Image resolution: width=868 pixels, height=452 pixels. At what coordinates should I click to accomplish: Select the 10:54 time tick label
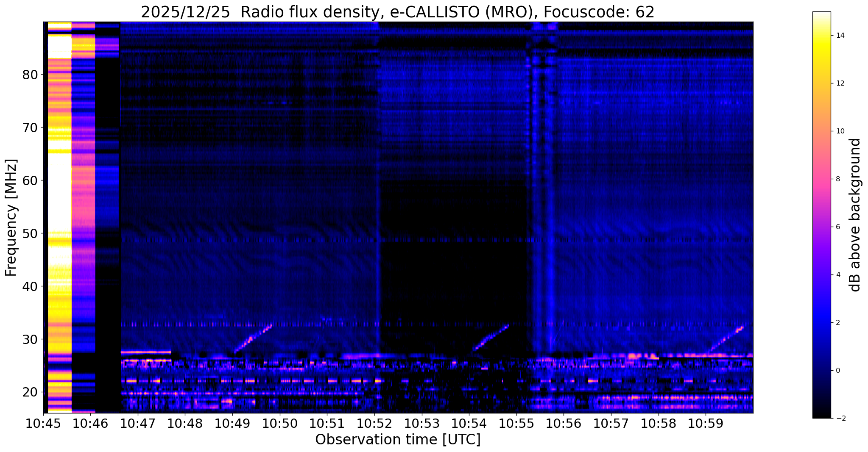coord(469,424)
